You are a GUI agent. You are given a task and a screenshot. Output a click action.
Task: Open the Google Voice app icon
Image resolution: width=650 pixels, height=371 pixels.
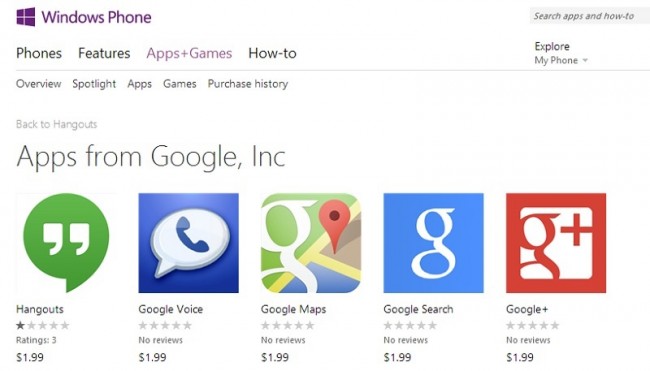(x=189, y=243)
